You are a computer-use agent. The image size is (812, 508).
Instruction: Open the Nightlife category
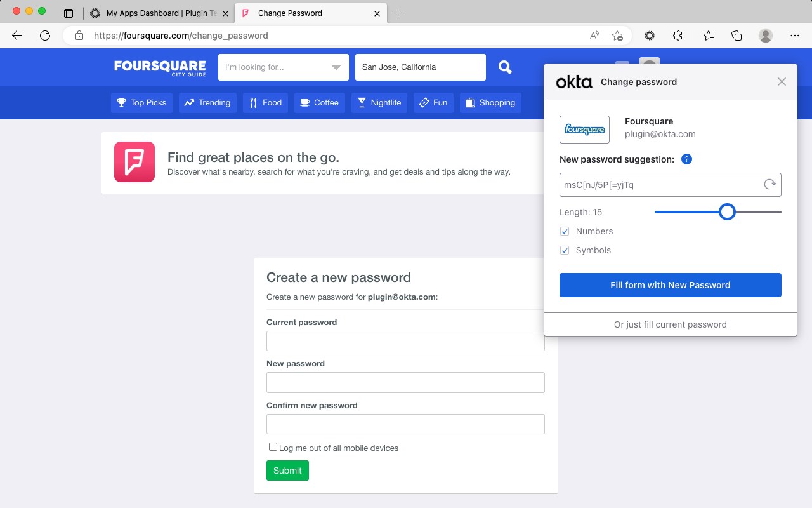[379, 103]
